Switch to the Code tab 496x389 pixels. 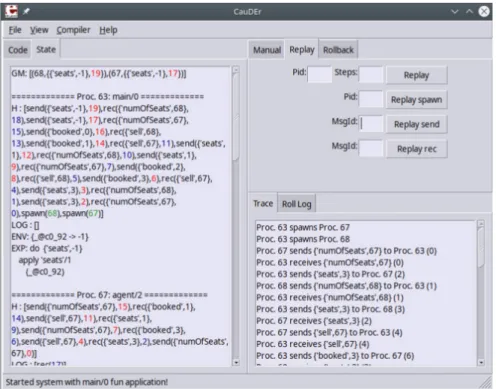18,50
